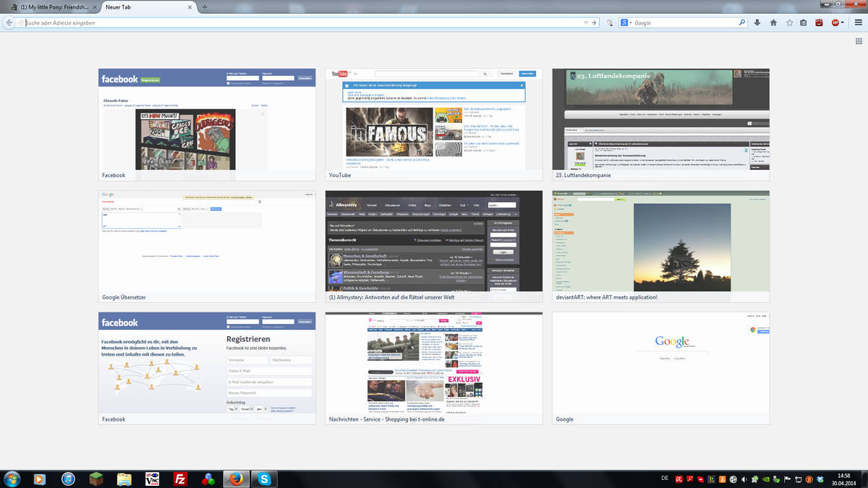
Task: Close the Neuer Tab tab
Action: click(190, 7)
